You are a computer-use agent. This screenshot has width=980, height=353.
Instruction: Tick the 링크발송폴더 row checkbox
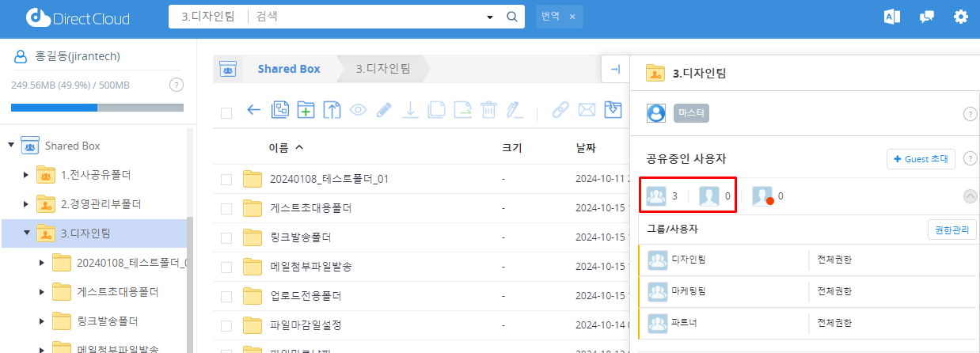[x=226, y=238]
